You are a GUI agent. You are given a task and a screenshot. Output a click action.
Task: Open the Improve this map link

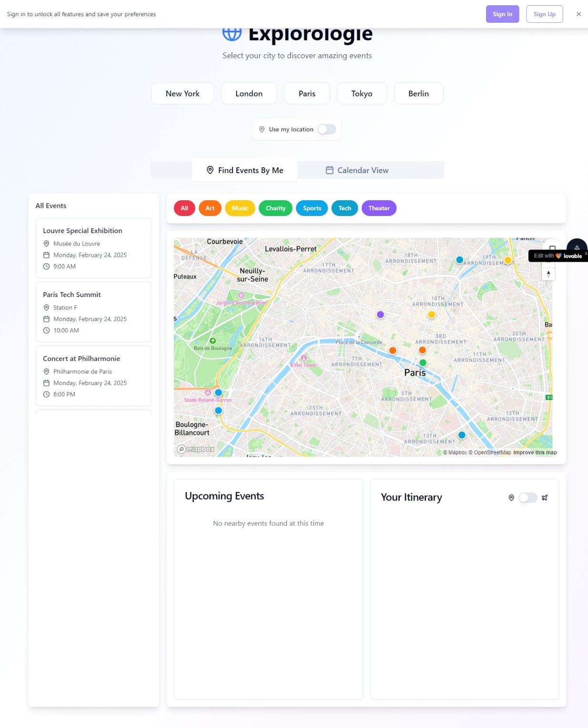tap(535, 452)
